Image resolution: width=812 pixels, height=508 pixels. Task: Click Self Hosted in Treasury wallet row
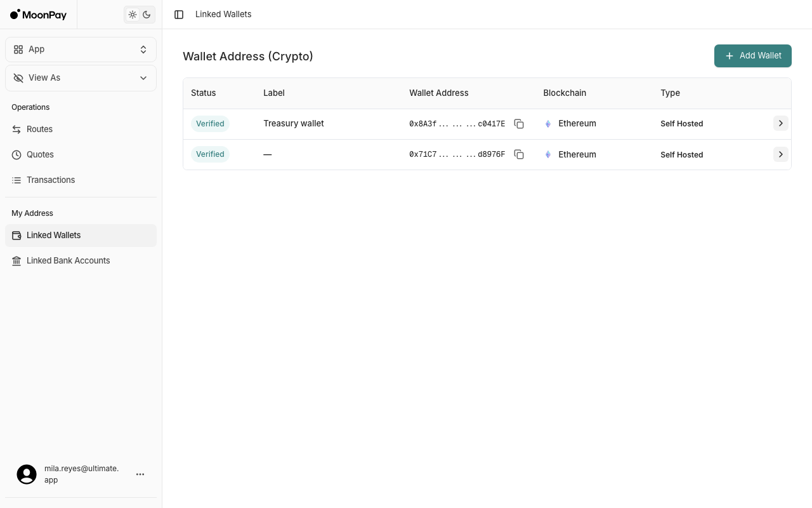tap(682, 124)
